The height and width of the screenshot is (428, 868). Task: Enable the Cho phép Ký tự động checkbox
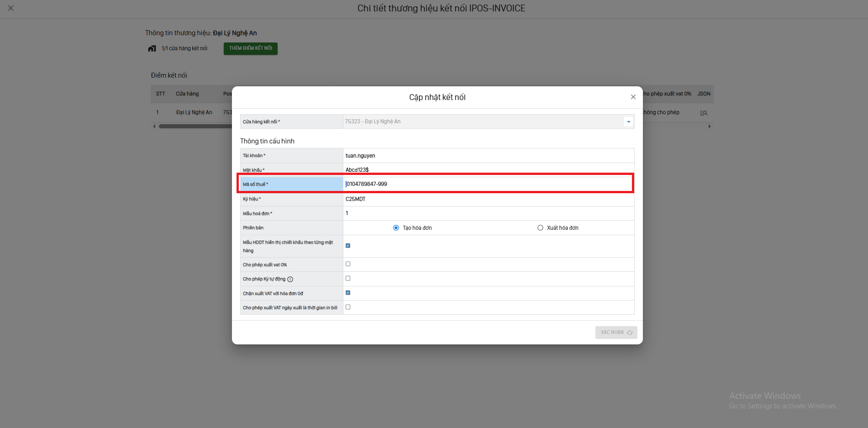pyautogui.click(x=348, y=278)
